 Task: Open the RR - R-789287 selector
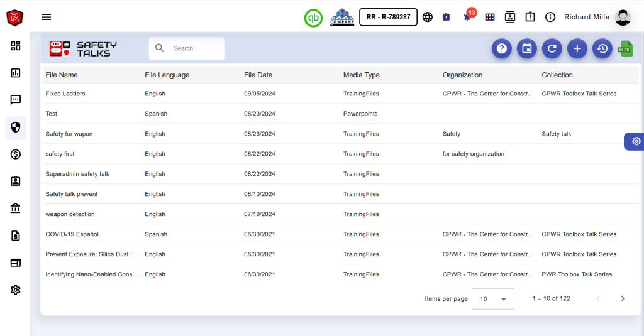(388, 17)
